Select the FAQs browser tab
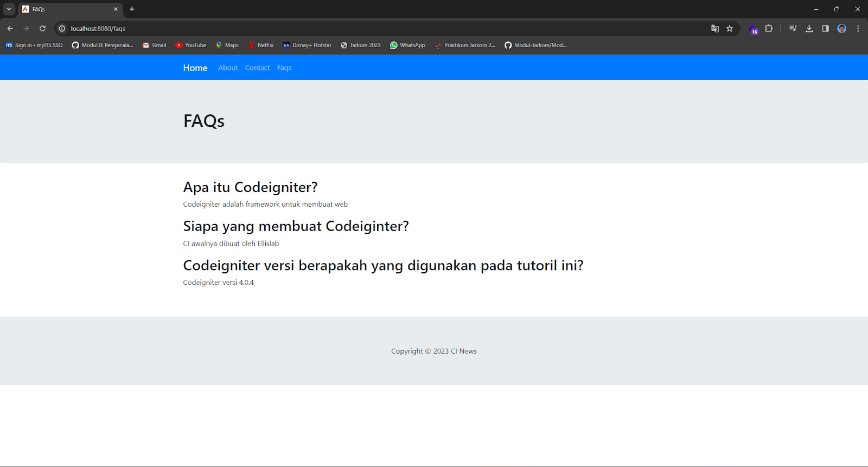 pyautogui.click(x=69, y=9)
